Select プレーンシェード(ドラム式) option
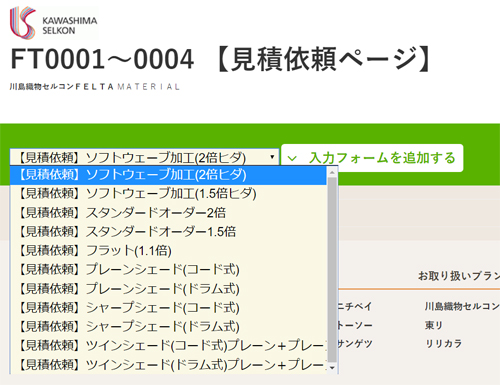 168,288
